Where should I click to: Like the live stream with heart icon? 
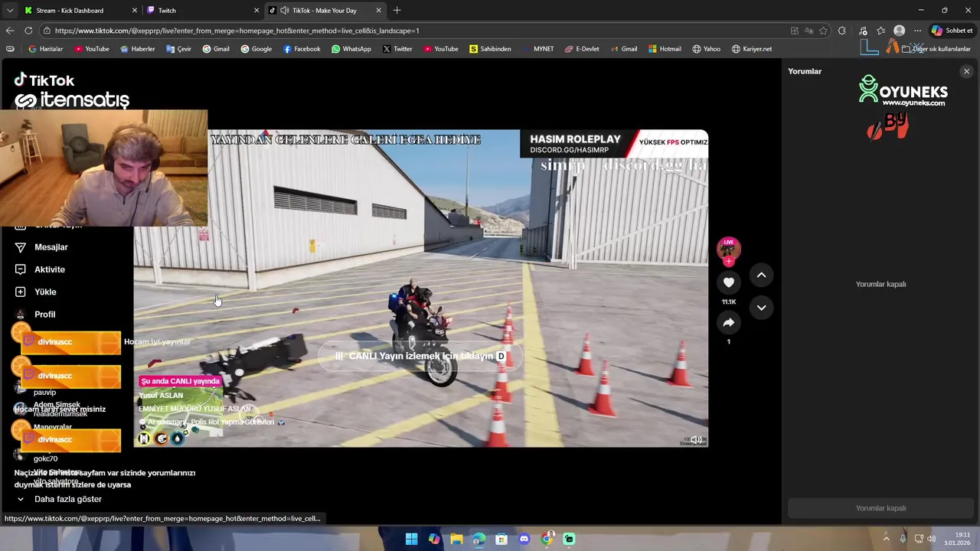pyautogui.click(x=728, y=282)
